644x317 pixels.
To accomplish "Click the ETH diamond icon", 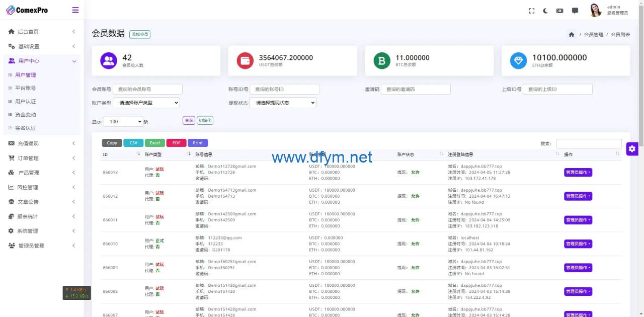I will coord(518,60).
